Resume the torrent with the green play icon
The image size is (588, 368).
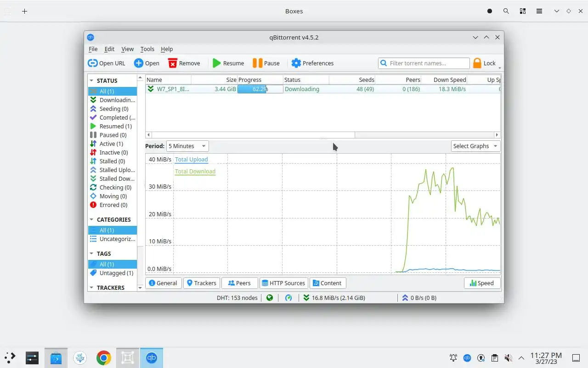217,63
